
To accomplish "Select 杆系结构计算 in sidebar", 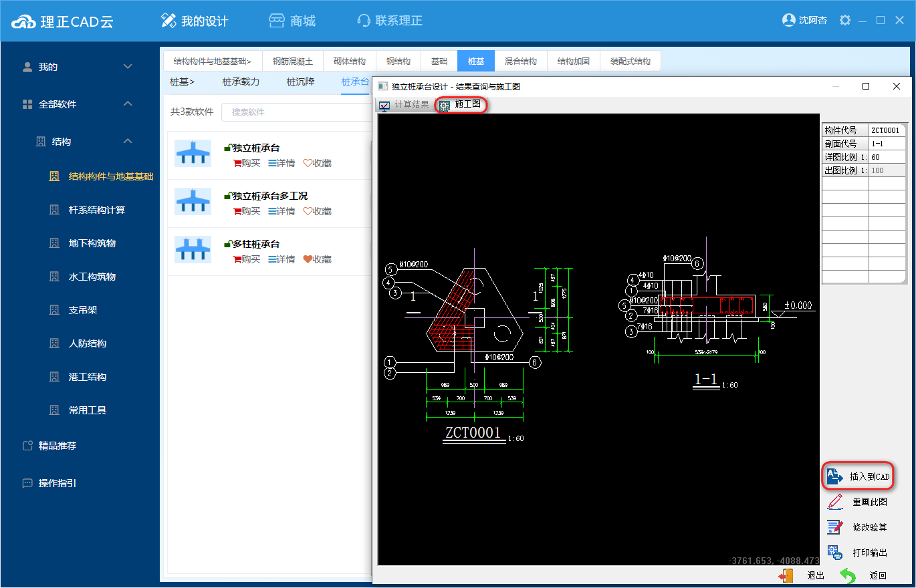I will [x=97, y=210].
